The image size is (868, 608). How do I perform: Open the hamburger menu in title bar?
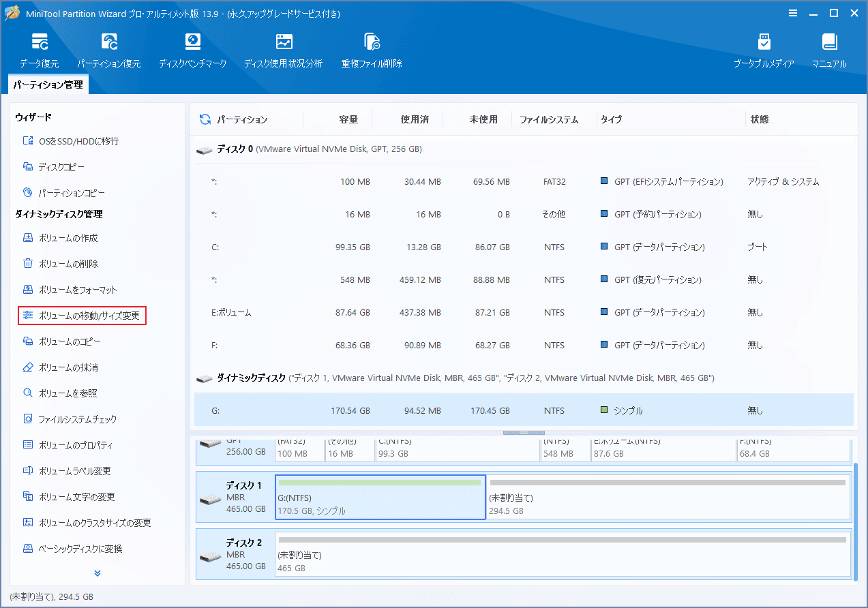(793, 13)
